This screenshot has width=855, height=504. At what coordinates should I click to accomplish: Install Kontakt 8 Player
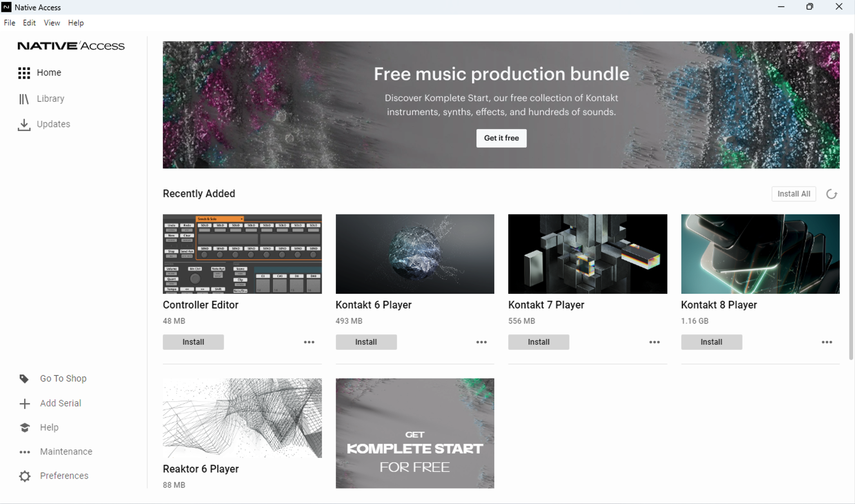pyautogui.click(x=712, y=342)
